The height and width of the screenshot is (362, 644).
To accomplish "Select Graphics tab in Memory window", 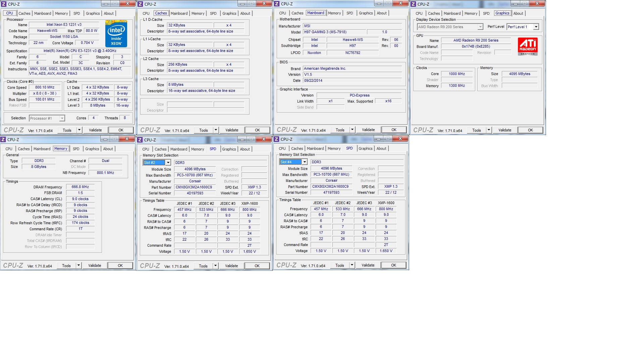I will point(92,149).
